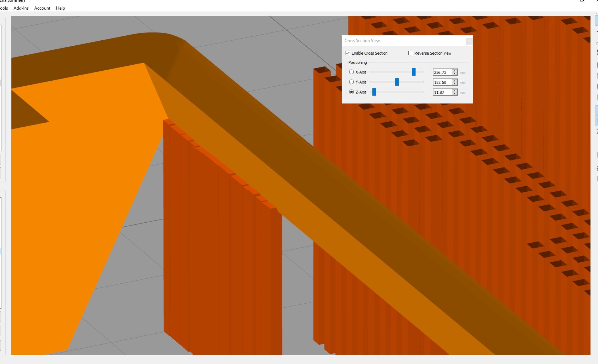Select the X-Axis radio button

[x=351, y=72]
